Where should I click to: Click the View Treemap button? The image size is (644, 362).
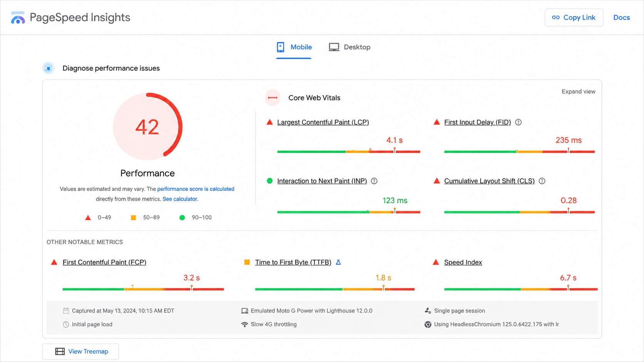coord(80,352)
